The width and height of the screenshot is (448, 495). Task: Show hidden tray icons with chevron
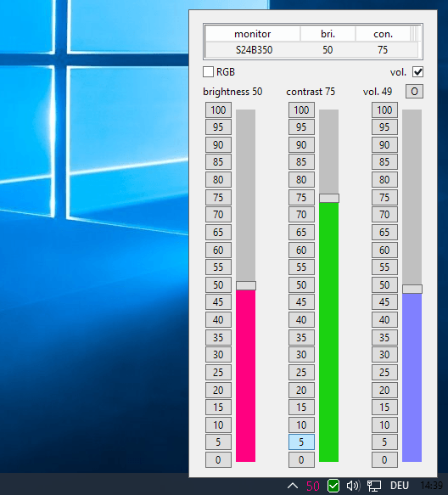coord(293,486)
